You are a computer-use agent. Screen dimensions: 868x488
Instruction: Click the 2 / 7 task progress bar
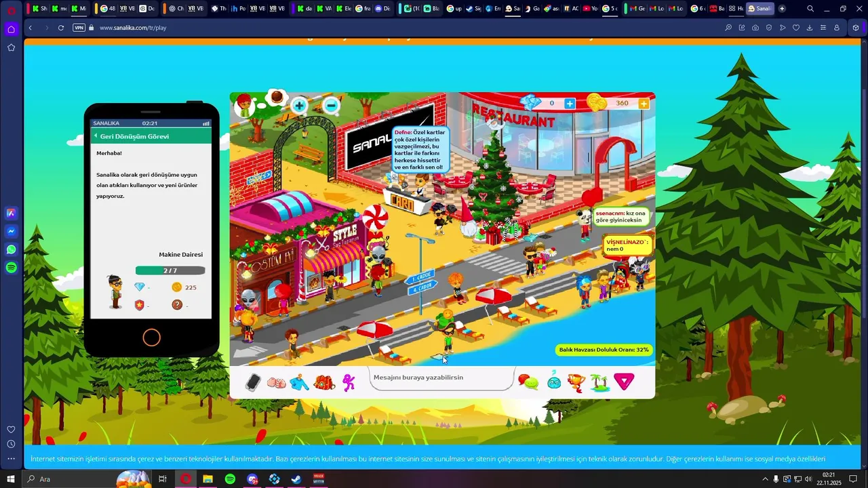pyautogui.click(x=170, y=270)
